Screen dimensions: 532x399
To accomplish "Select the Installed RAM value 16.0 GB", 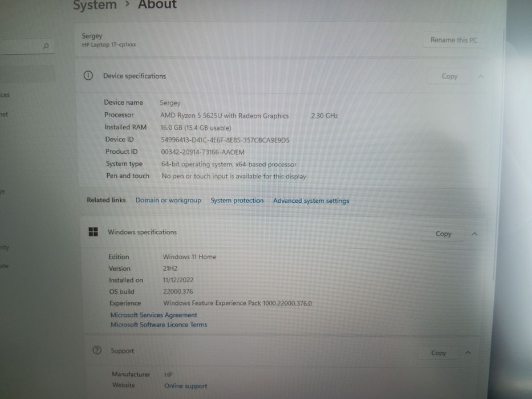I will [x=196, y=128].
